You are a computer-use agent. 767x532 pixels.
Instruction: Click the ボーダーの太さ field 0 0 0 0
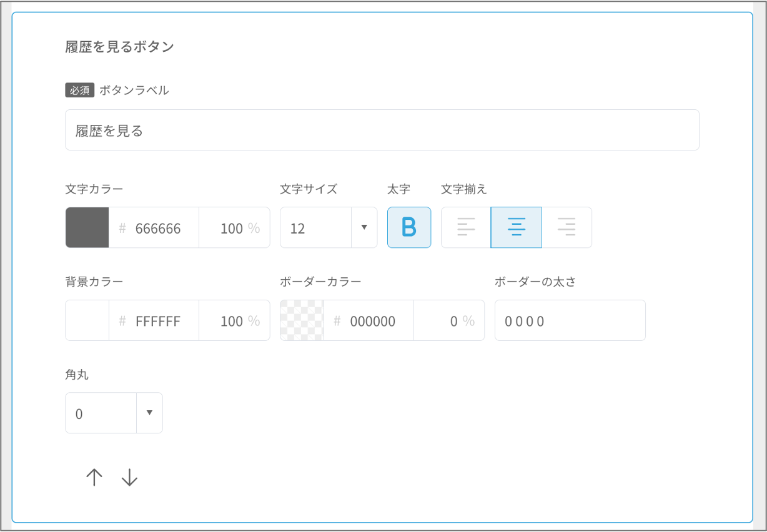[570, 320]
